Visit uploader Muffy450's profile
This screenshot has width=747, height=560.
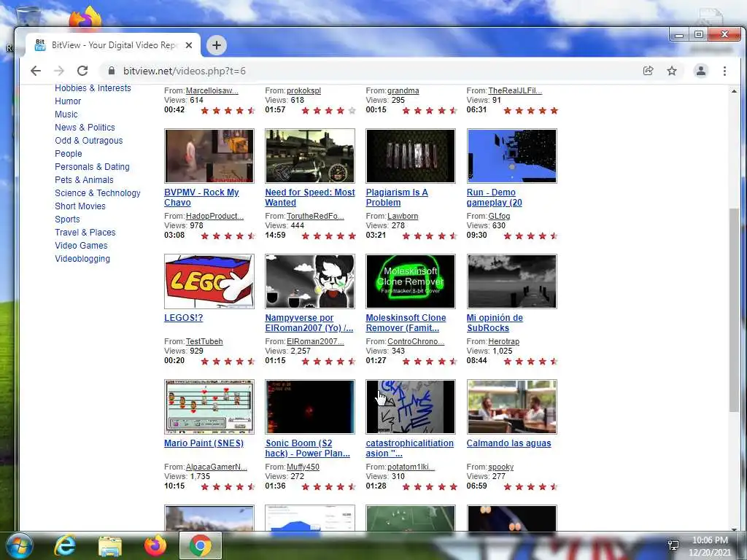pos(303,467)
